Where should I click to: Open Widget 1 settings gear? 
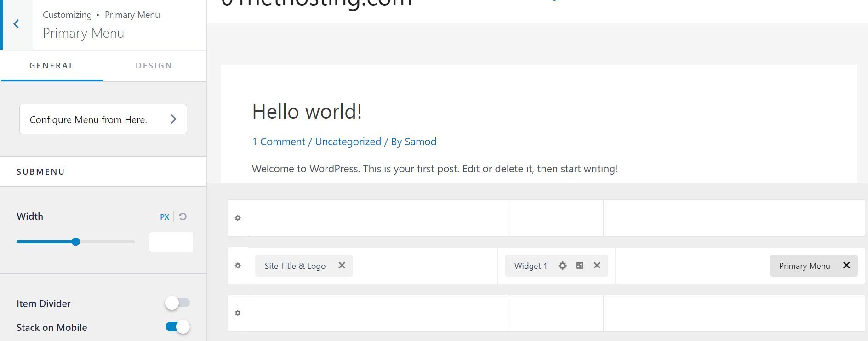[x=562, y=266]
